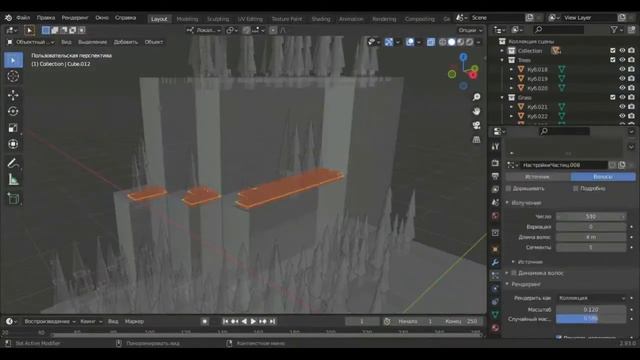Open the Scene properties tab icon

(495, 202)
